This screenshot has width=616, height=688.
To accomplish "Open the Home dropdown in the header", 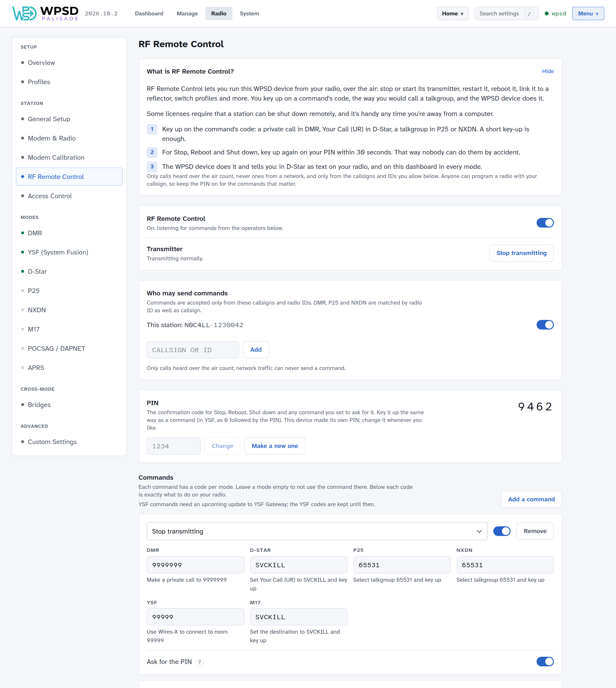I will click(453, 13).
